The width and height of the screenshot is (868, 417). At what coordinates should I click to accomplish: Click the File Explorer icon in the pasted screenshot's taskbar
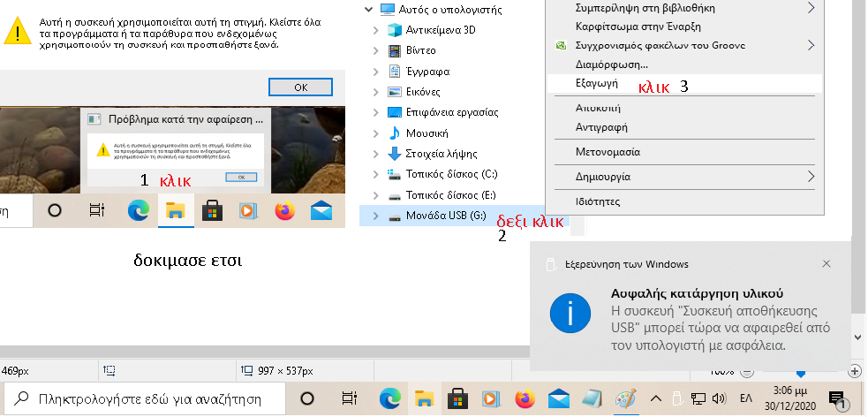176,210
